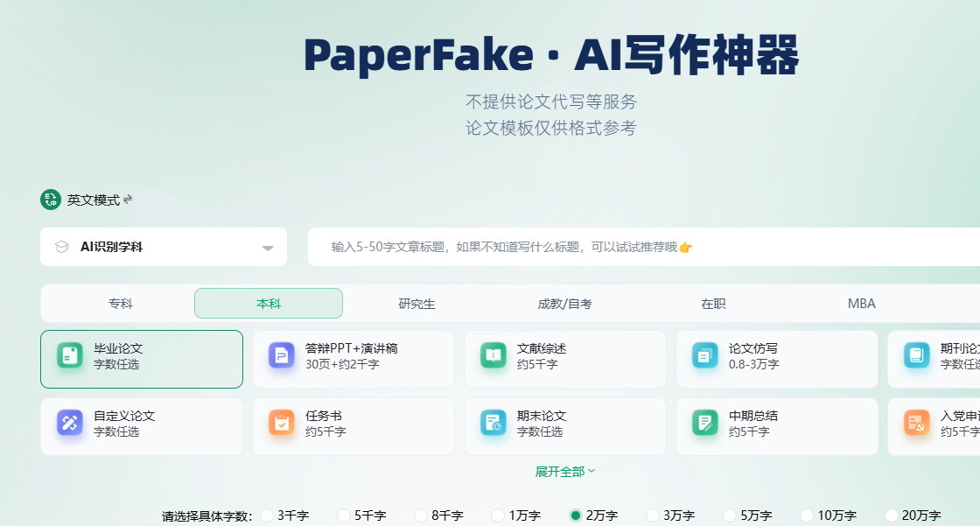The height and width of the screenshot is (526, 980).
Task: Select the 1万字 radio button
Action: tap(498, 515)
